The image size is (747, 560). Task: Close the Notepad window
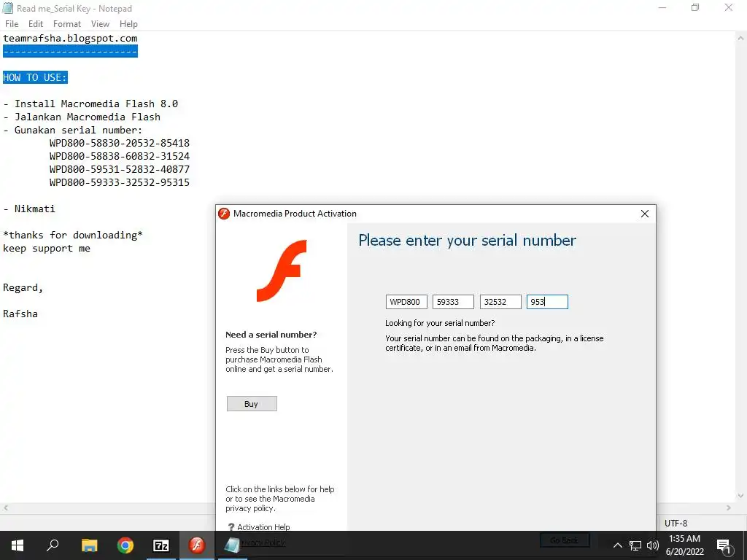click(x=729, y=8)
